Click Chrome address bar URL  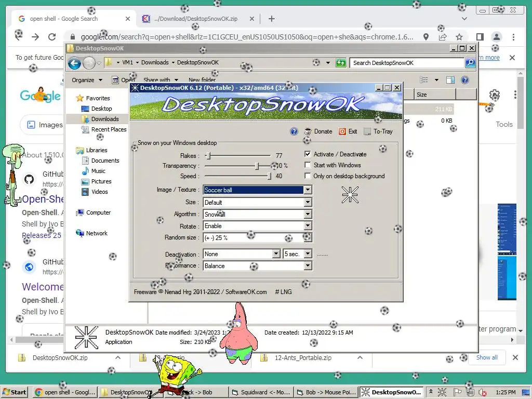pyautogui.click(x=247, y=37)
